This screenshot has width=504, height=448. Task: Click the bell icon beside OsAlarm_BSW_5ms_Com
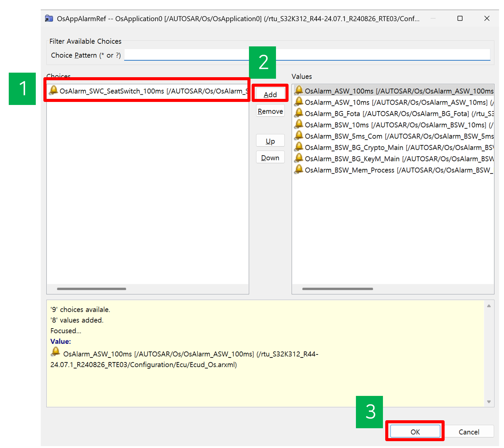tap(299, 136)
